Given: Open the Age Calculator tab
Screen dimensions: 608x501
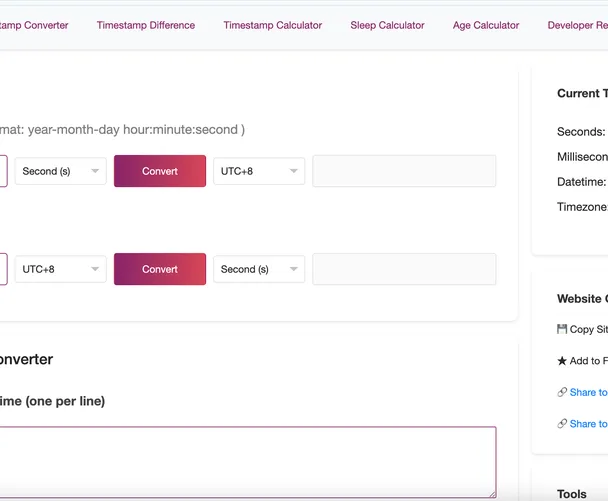Looking at the screenshot, I should [x=486, y=25].
